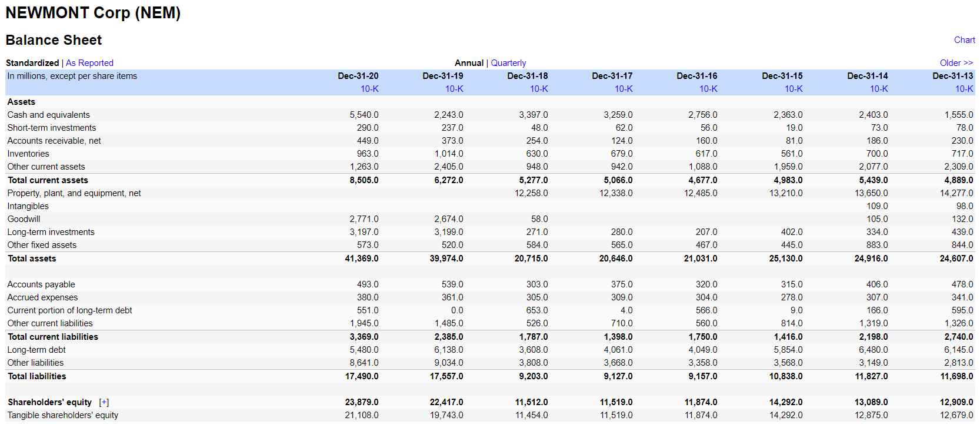Select the Short-term investments row label

51,128
